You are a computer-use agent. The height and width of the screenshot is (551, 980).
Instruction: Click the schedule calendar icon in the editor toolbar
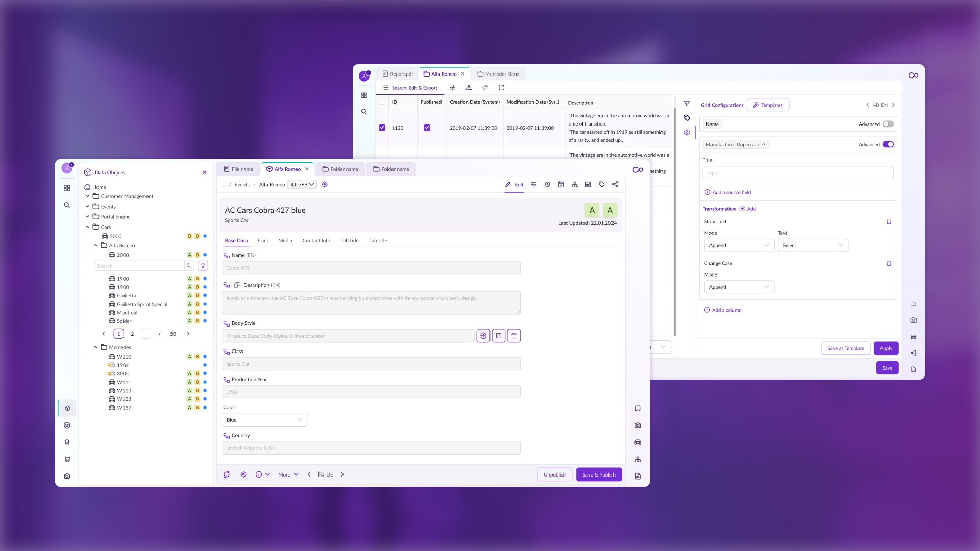point(561,184)
